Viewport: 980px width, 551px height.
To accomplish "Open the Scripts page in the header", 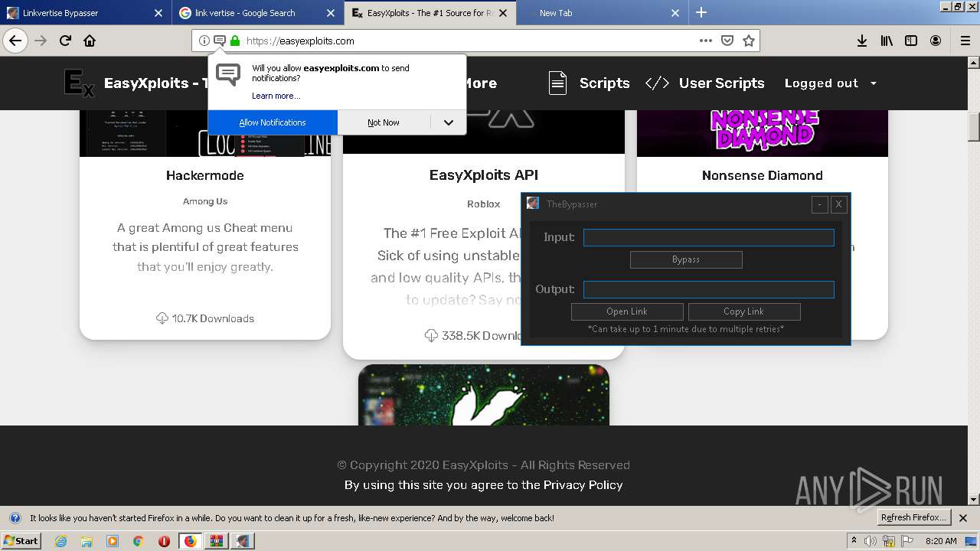I will click(605, 83).
